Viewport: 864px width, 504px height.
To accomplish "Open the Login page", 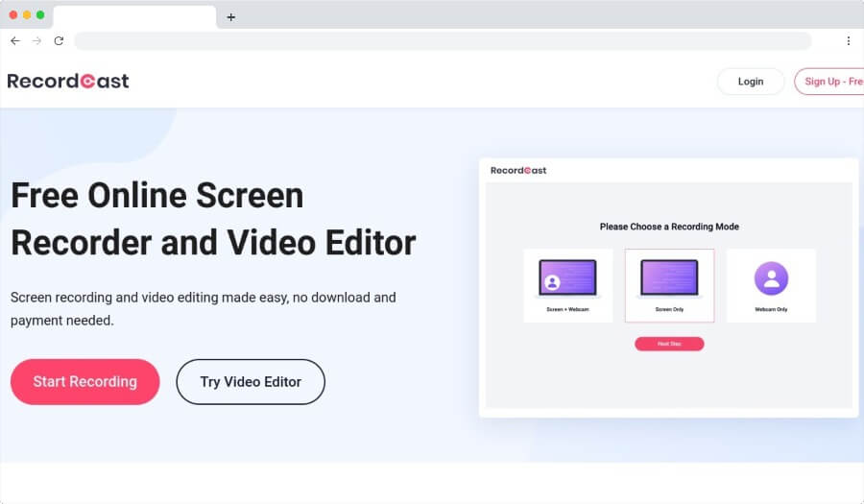I will (x=751, y=82).
